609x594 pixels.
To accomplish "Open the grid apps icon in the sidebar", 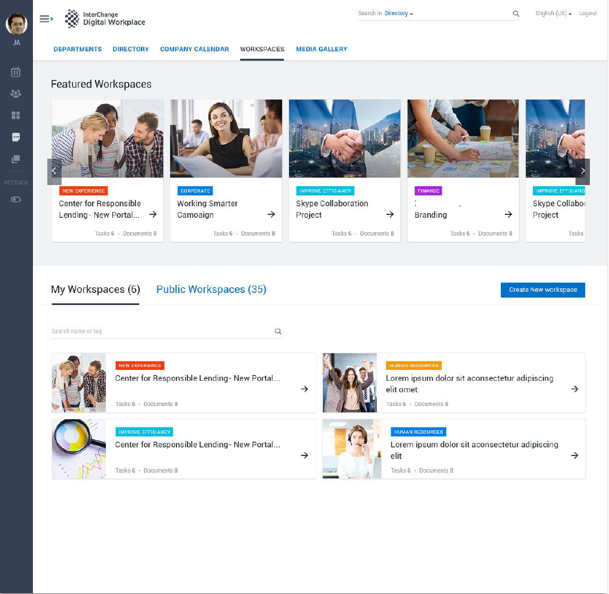I will [x=16, y=115].
